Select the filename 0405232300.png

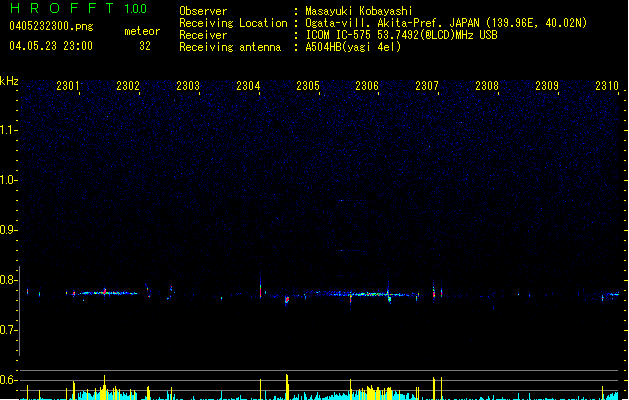coord(51,26)
